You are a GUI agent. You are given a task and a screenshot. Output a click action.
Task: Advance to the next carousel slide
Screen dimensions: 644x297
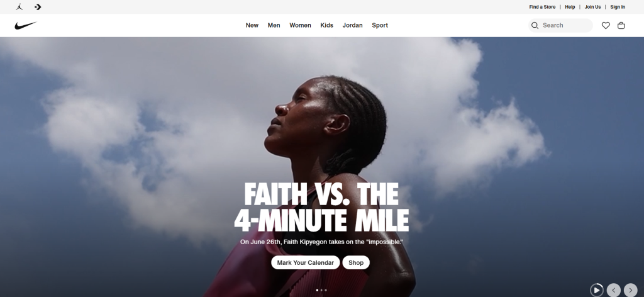click(x=630, y=290)
